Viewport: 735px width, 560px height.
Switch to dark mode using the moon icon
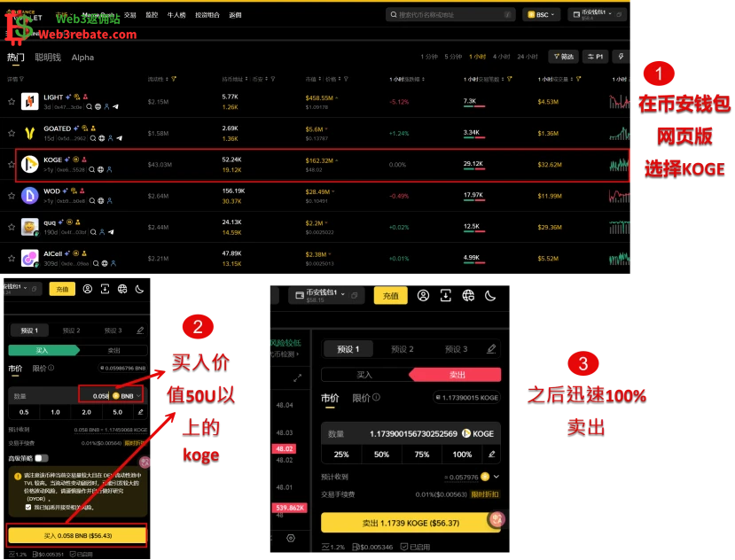tap(489, 295)
